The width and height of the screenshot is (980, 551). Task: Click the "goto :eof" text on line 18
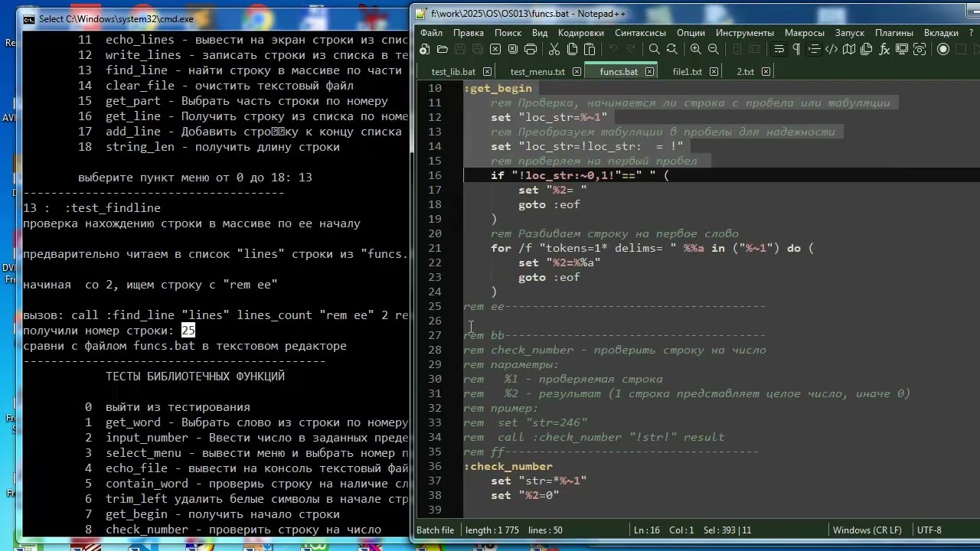pyautogui.click(x=549, y=204)
